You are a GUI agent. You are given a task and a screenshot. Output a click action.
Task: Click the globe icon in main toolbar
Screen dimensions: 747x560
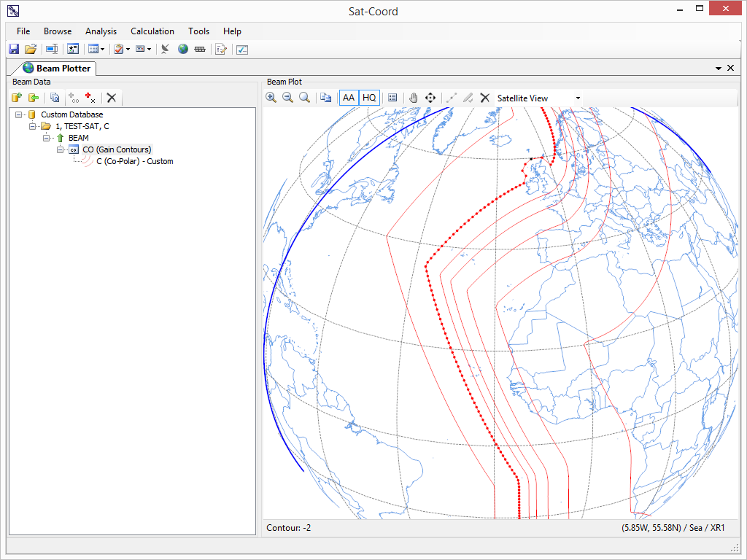[x=183, y=49]
